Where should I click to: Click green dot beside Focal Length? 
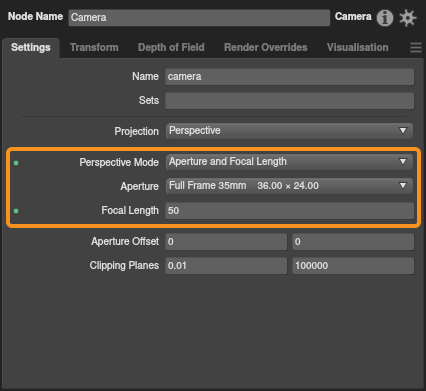(x=16, y=211)
